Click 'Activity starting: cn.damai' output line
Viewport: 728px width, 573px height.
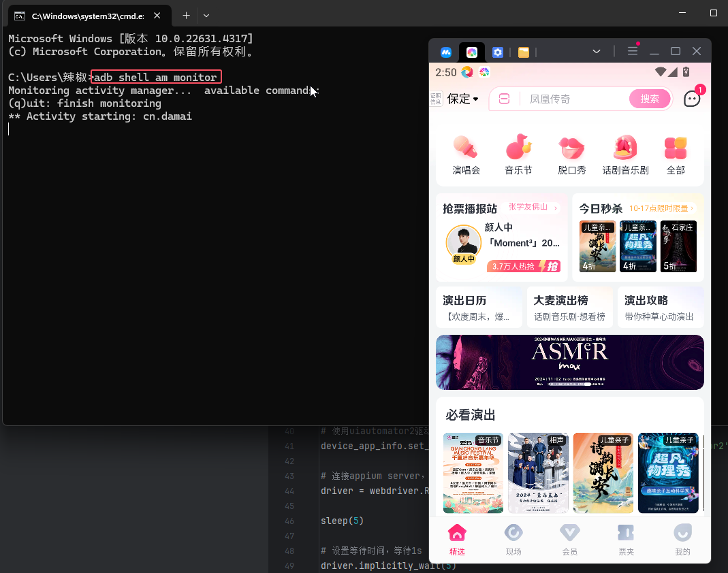coord(100,116)
